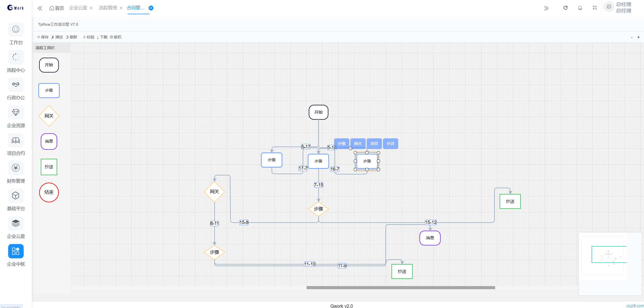Switch to the 企业云盘 tab
The height and width of the screenshot is (308, 644).
pyautogui.click(x=78, y=8)
